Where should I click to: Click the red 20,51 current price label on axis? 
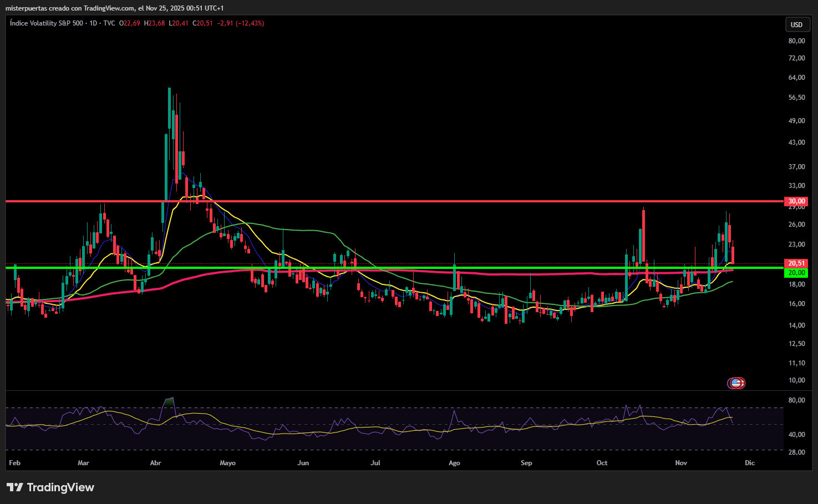tap(796, 263)
